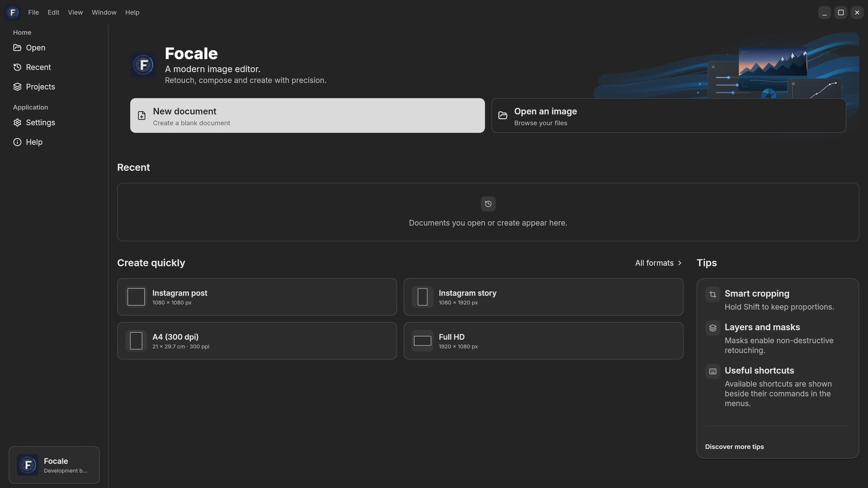The image size is (868, 488).
Task: Open Settings from the Application section
Action: click(54, 123)
